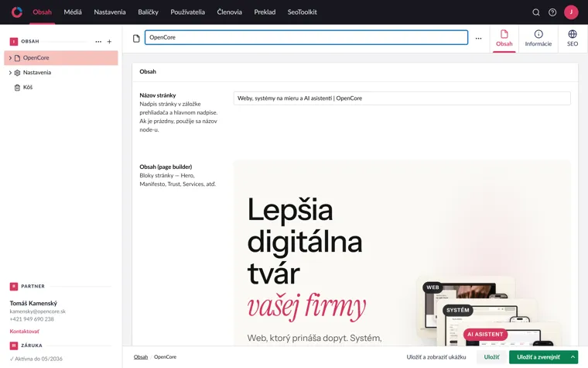Open the Médiá section
The width and height of the screenshot is (588, 368).
pyautogui.click(x=73, y=12)
